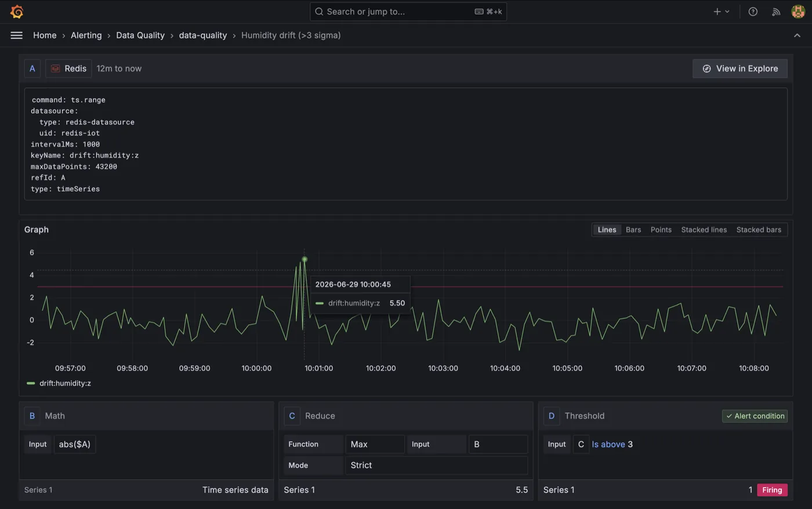Click the maxDataPoints: 43200 line
The height and width of the screenshot is (509, 812).
(74, 166)
